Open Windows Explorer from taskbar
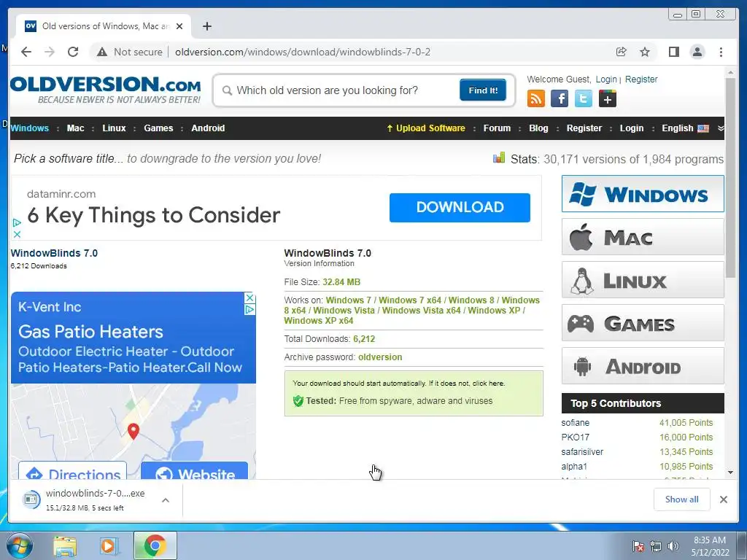 pos(65,546)
